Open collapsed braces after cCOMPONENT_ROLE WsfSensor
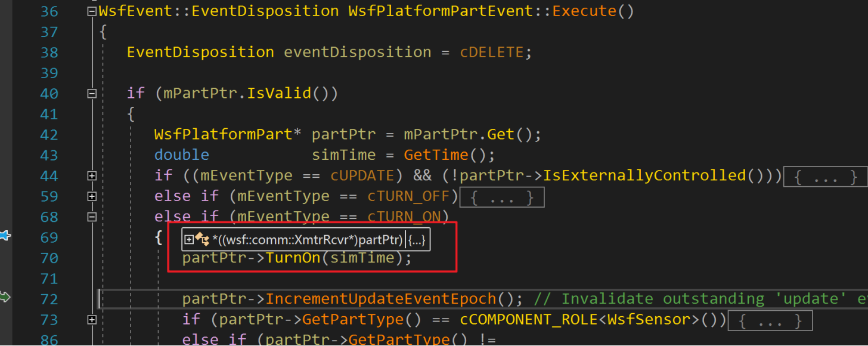 (771, 320)
